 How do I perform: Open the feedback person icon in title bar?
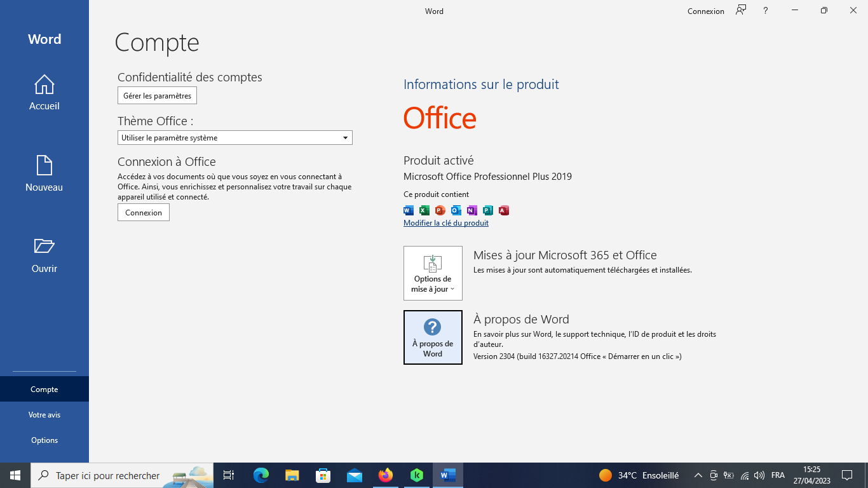pyautogui.click(x=741, y=10)
